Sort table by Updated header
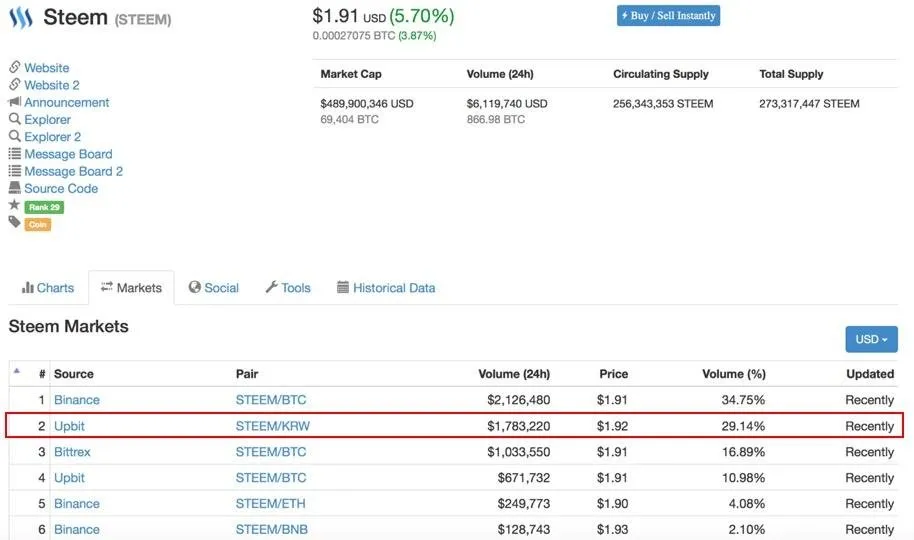This screenshot has height=540, width=914. tap(870, 374)
